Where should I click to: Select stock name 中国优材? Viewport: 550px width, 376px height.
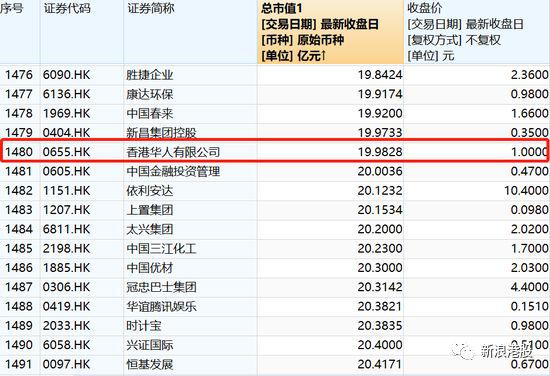tap(150, 268)
